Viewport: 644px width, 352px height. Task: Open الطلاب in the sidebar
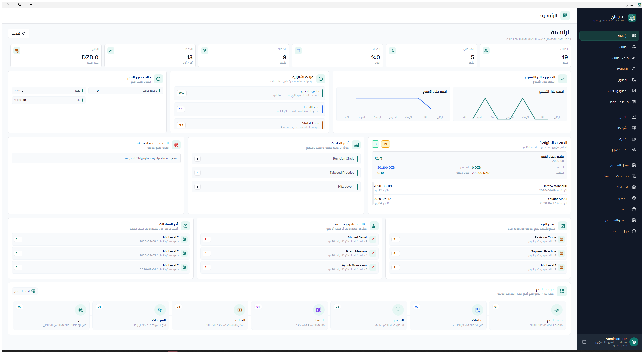coord(609,47)
